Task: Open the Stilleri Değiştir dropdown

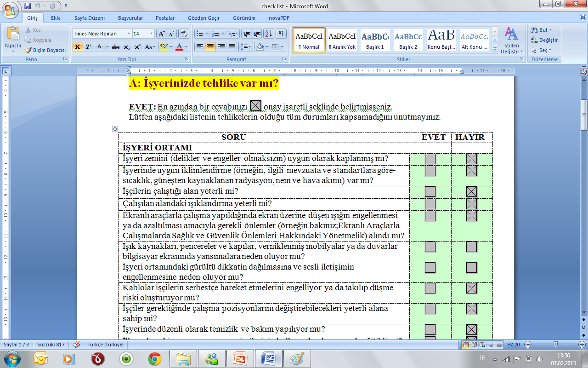Action: [x=511, y=40]
